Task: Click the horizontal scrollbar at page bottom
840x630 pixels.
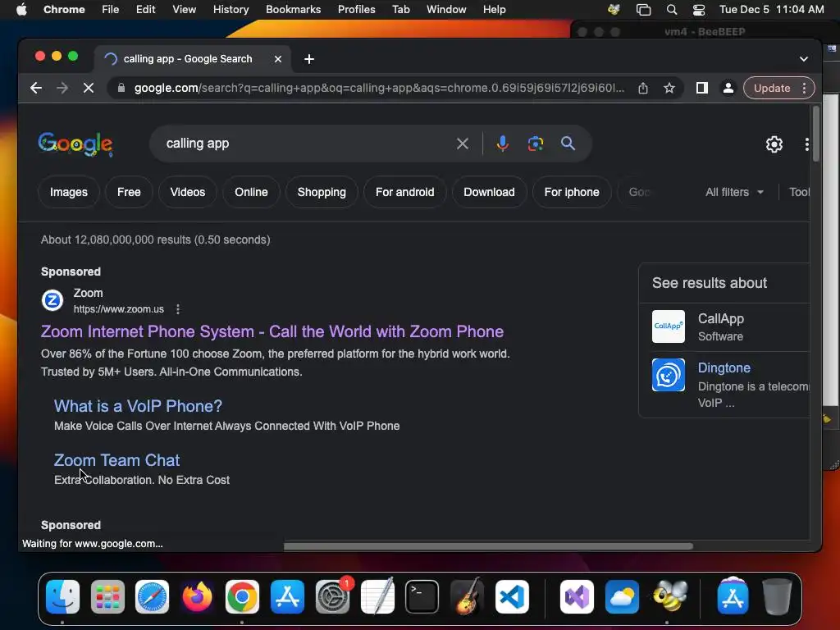Action: coord(488,546)
